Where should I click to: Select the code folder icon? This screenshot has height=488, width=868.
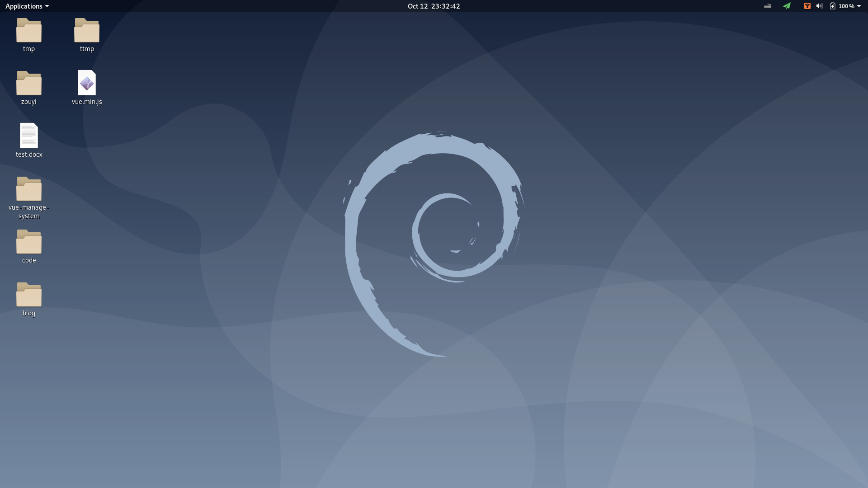tap(28, 242)
